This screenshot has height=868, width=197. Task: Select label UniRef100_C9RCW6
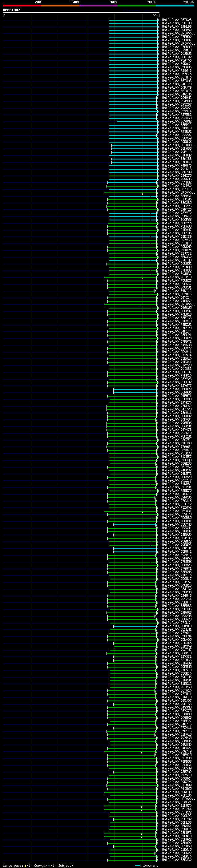coord(177,498)
